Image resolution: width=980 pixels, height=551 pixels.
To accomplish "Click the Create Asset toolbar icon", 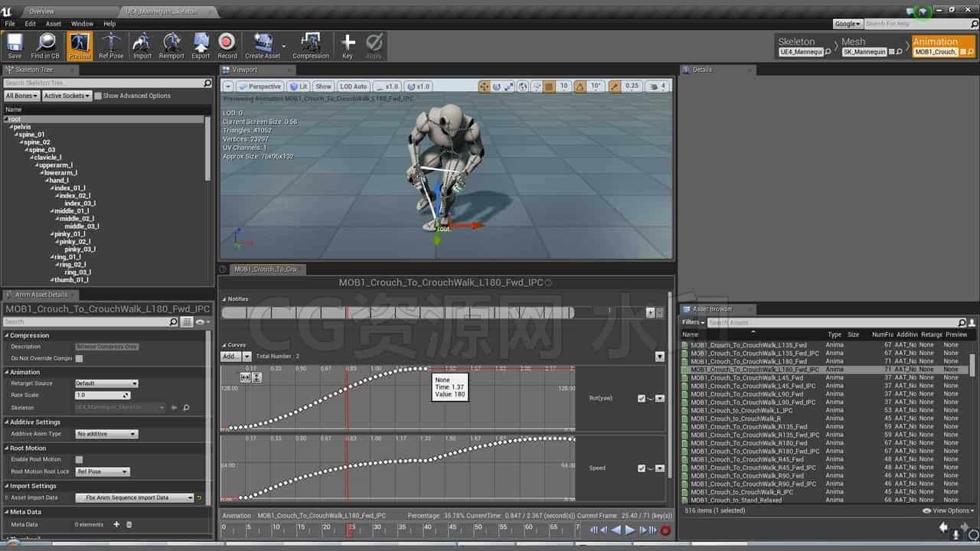I will pyautogui.click(x=263, y=46).
